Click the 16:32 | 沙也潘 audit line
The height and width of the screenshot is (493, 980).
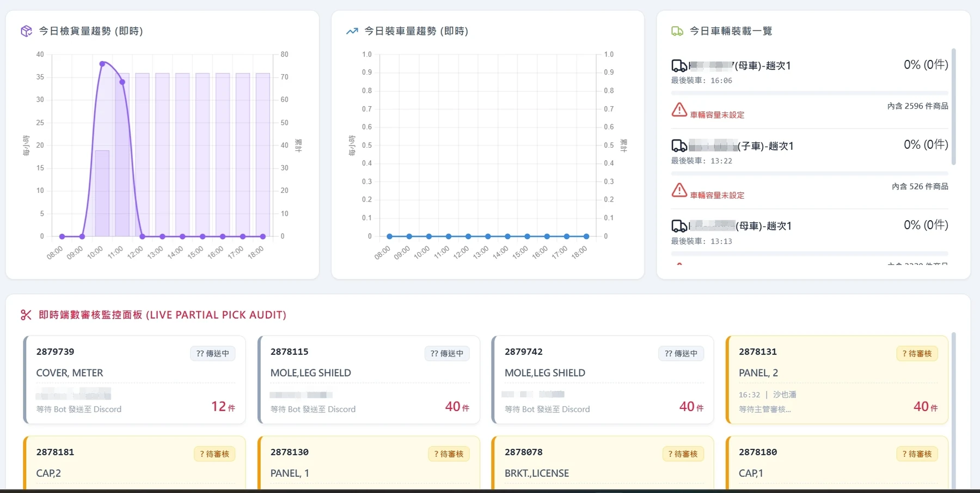pos(767,394)
